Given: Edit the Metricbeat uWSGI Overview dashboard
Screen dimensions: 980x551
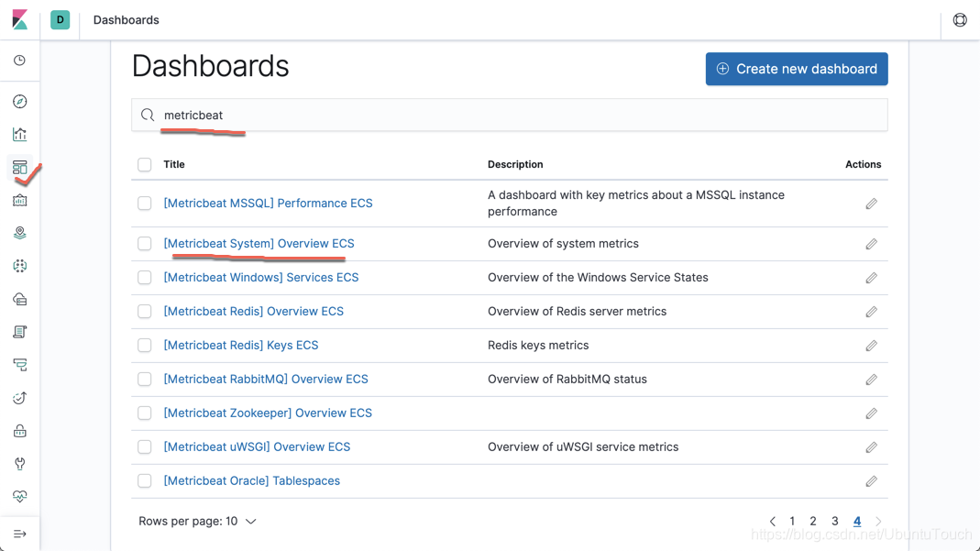Looking at the screenshot, I should [x=871, y=447].
